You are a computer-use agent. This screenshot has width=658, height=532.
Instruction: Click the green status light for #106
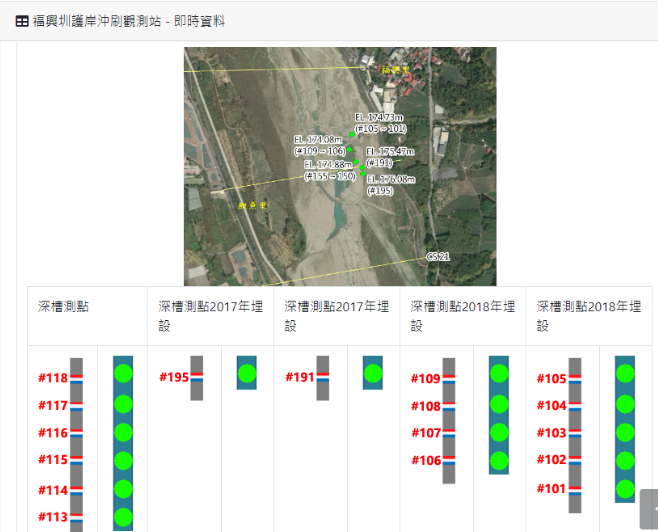(x=499, y=461)
